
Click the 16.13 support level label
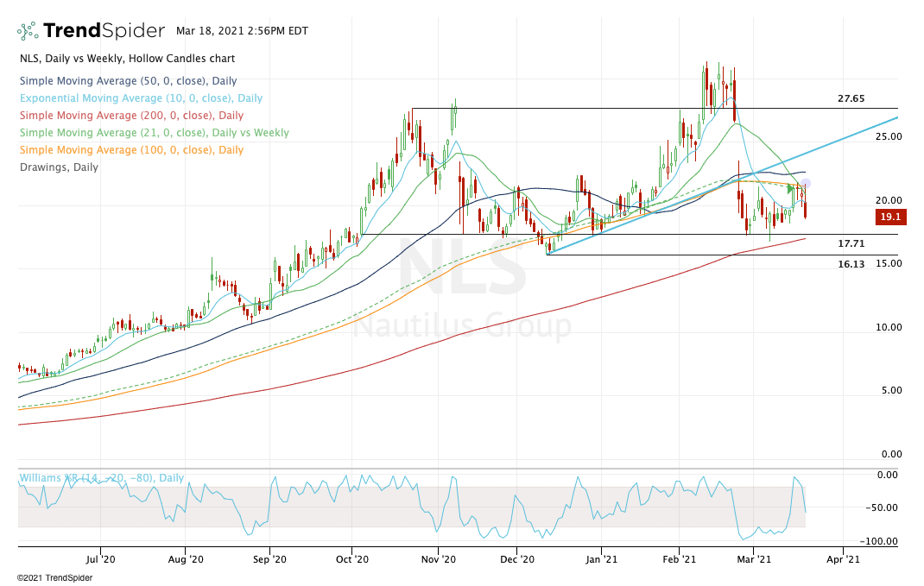tap(851, 264)
